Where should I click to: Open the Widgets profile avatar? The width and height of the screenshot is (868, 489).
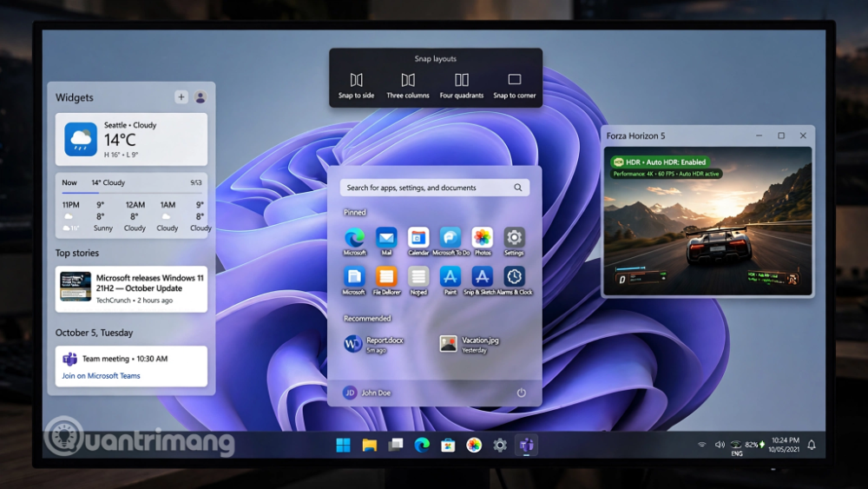pos(201,97)
